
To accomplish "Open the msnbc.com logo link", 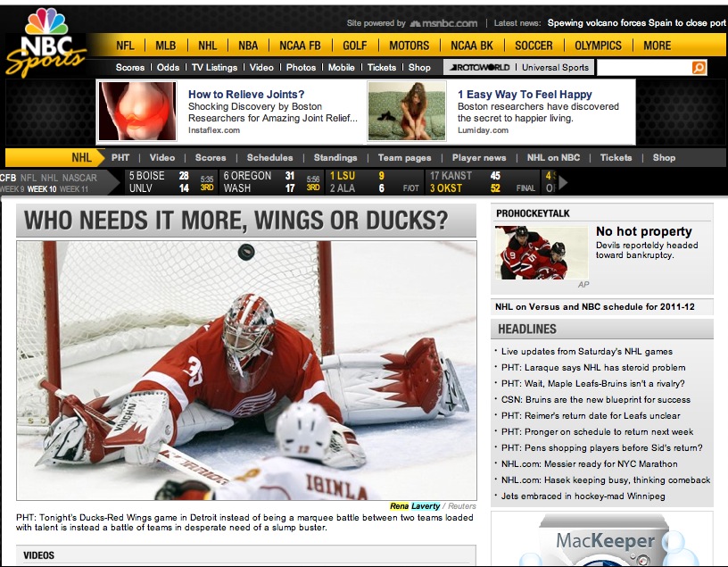I will (444, 23).
